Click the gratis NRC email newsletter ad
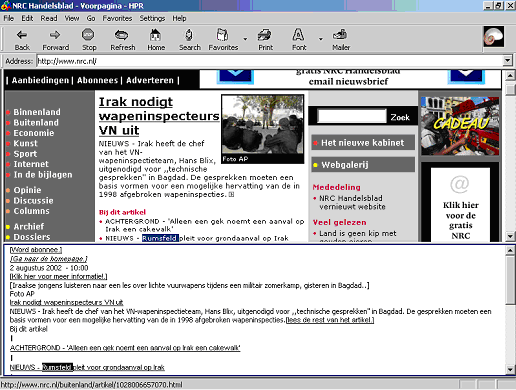 coord(460,204)
